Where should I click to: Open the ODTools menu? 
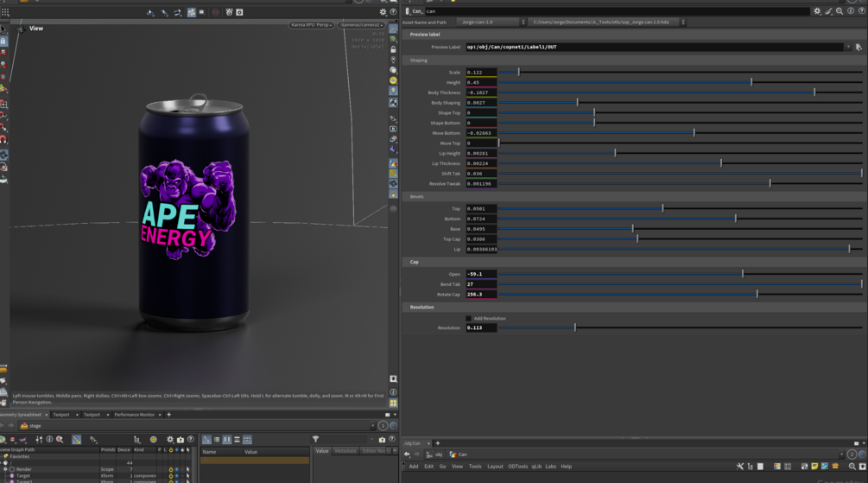point(517,467)
